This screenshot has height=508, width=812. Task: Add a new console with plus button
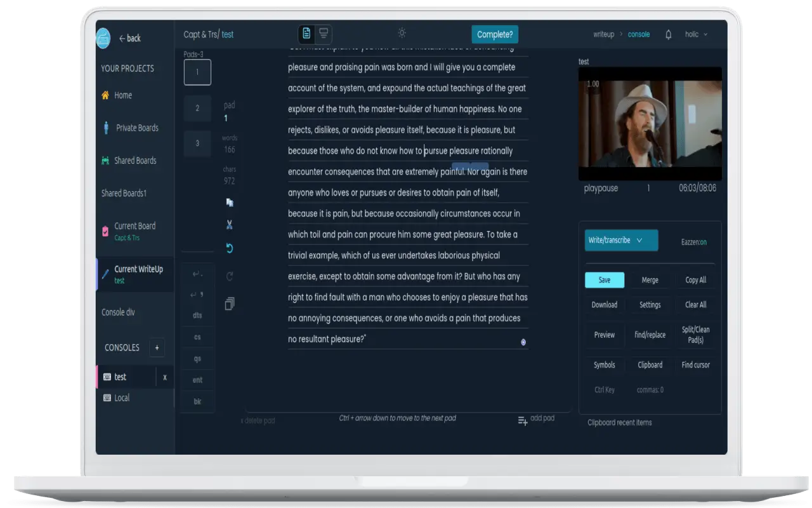pos(157,347)
